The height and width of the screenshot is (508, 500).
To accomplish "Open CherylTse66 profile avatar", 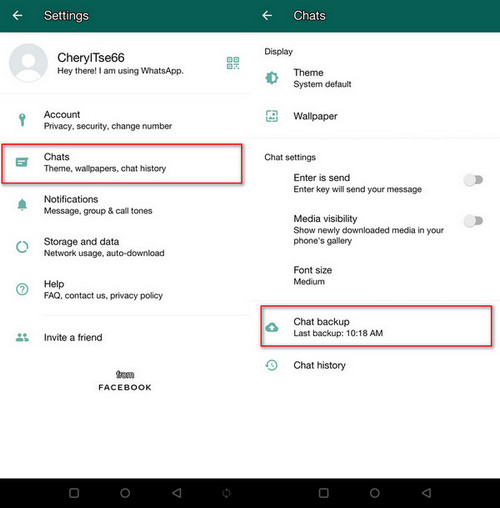I will click(x=28, y=63).
